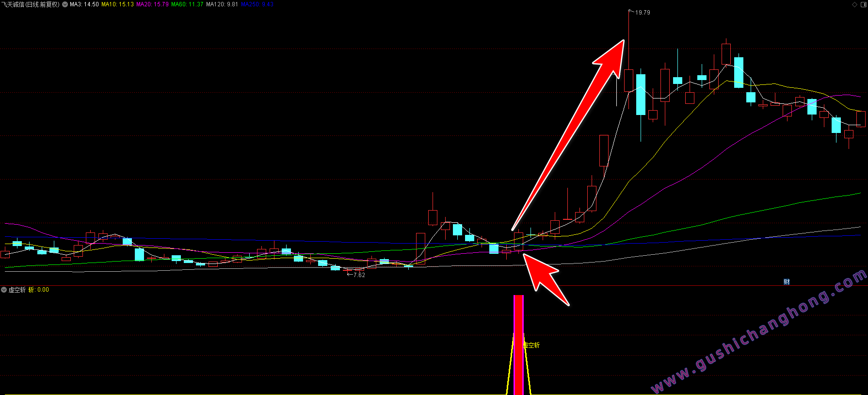Click the 虚空斩 indicator name label

click(x=17, y=290)
